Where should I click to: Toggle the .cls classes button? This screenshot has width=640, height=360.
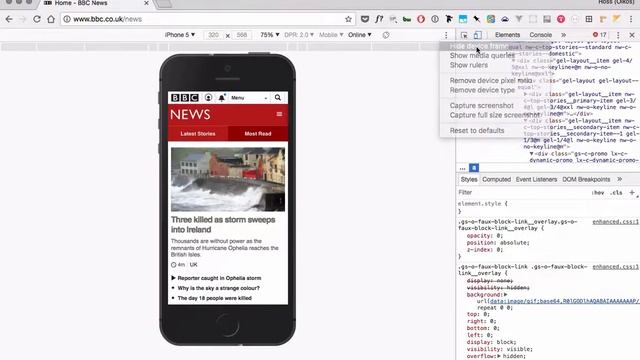click(616, 193)
